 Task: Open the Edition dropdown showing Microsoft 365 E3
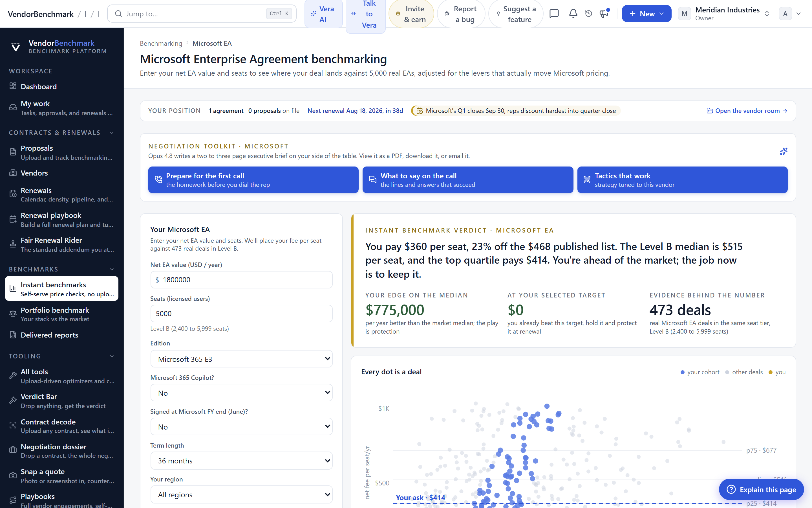[x=241, y=359]
